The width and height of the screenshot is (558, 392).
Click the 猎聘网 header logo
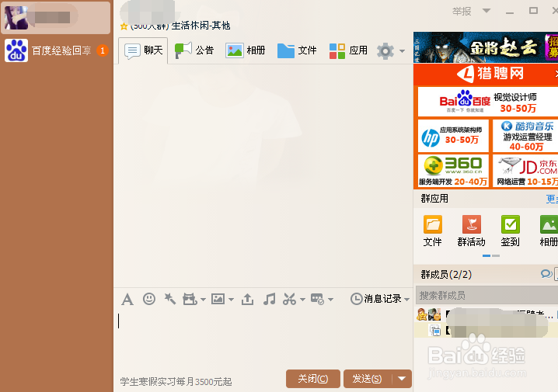(490, 74)
